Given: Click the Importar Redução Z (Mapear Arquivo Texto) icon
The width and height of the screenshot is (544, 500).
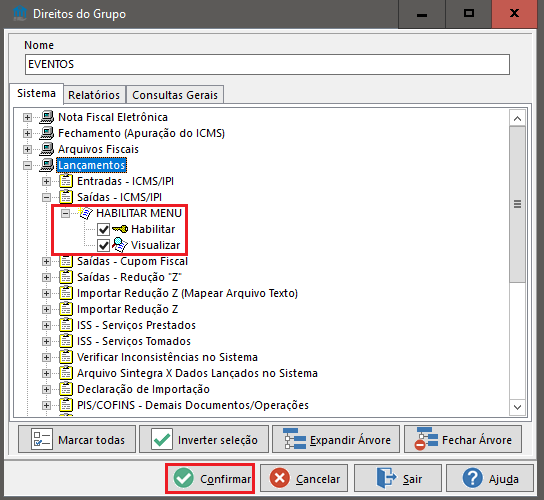Looking at the screenshot, I should [66, 293].
